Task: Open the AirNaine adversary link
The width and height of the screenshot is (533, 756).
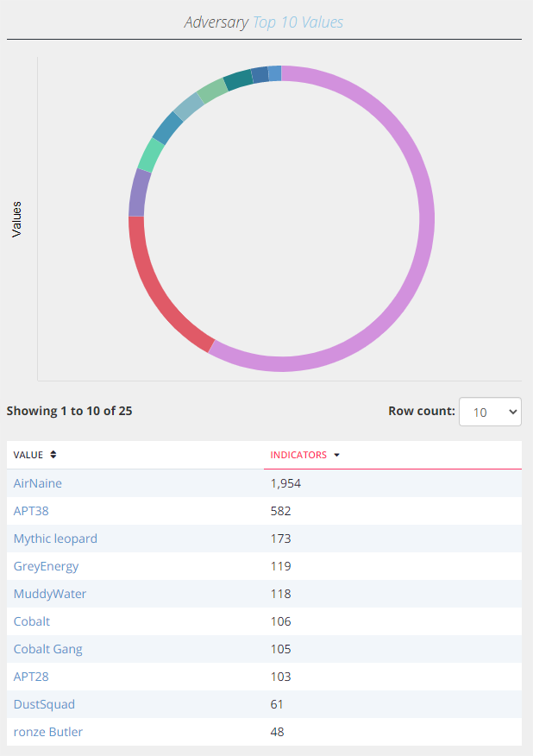Action: pos(38,483)
